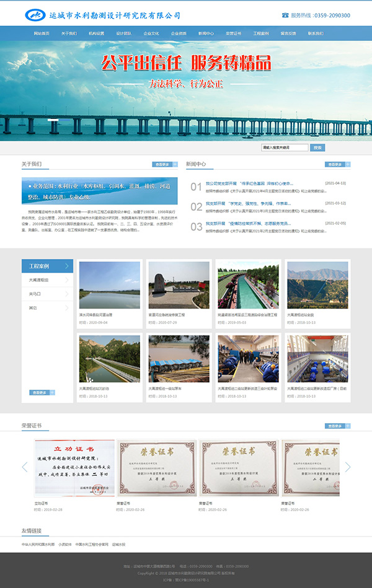
Task: Expand the 大禹渡枢纽 project category
Action: (x=38, y=280)
